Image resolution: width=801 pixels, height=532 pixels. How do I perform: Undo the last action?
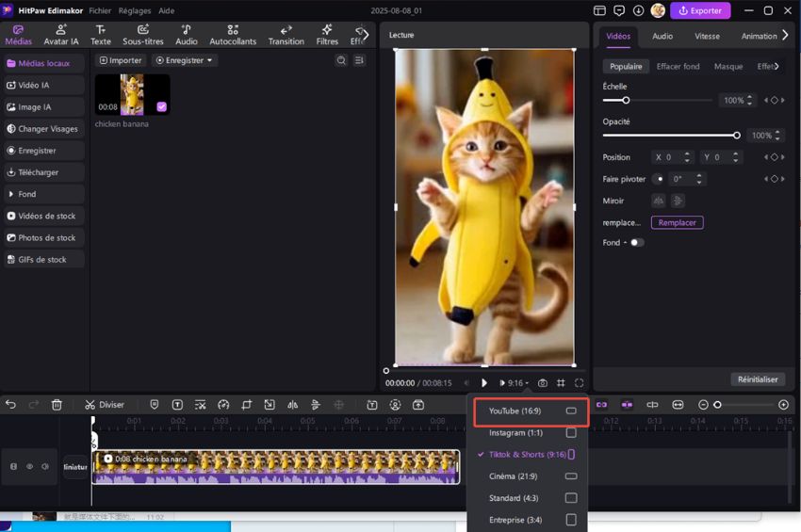tap(10, 405)
